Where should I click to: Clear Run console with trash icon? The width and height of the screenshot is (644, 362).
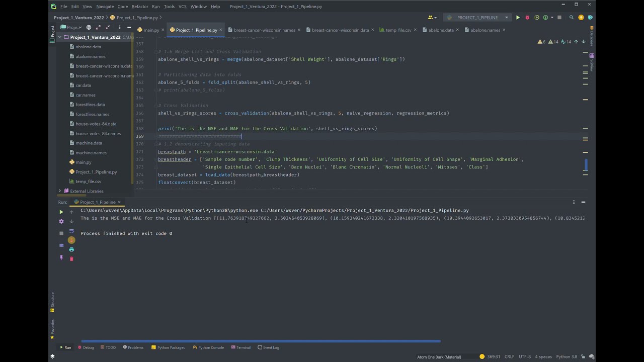point(71,258)
